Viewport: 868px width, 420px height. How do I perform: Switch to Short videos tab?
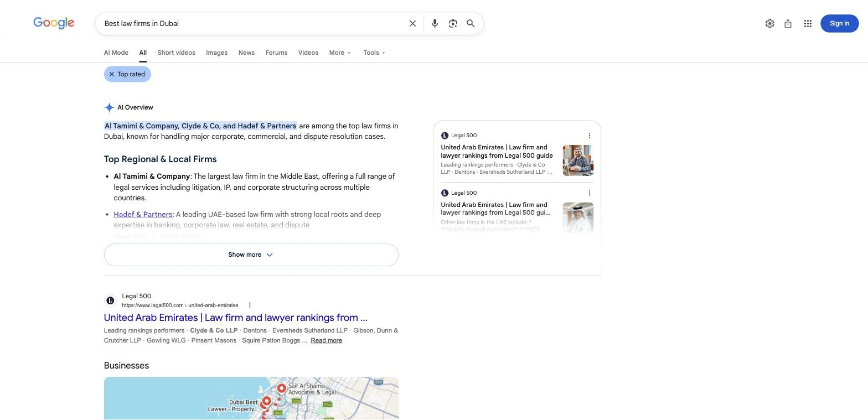176,53
